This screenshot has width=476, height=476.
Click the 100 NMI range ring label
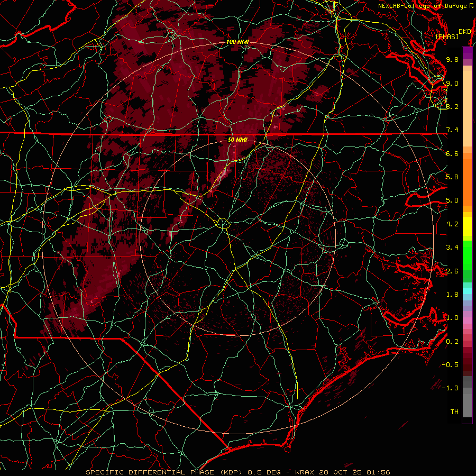point(237,42)
